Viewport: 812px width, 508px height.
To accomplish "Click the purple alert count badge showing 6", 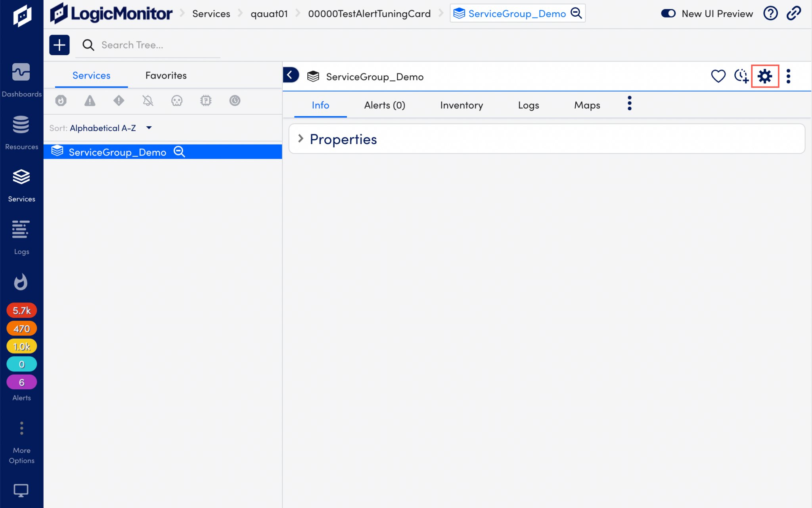I will coord(21,382).
